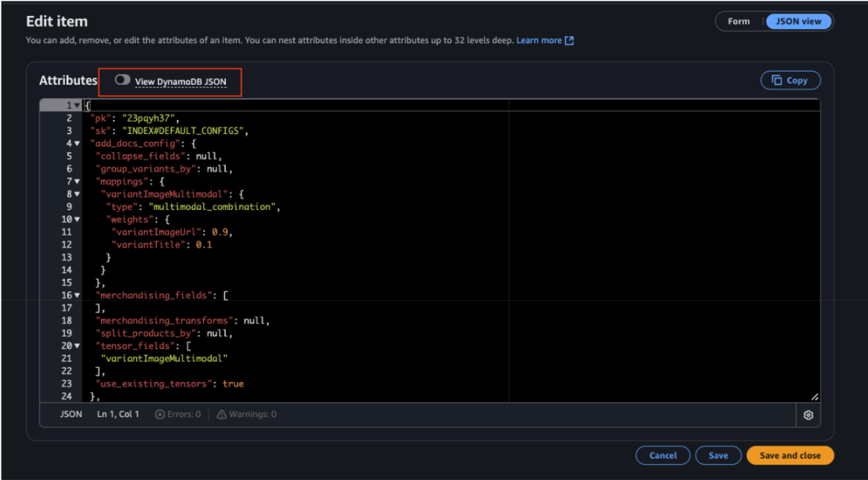Viewport: 868px width, 480px height.
Task: Click the Warnings triangle icon
Action: coord(222,414)
